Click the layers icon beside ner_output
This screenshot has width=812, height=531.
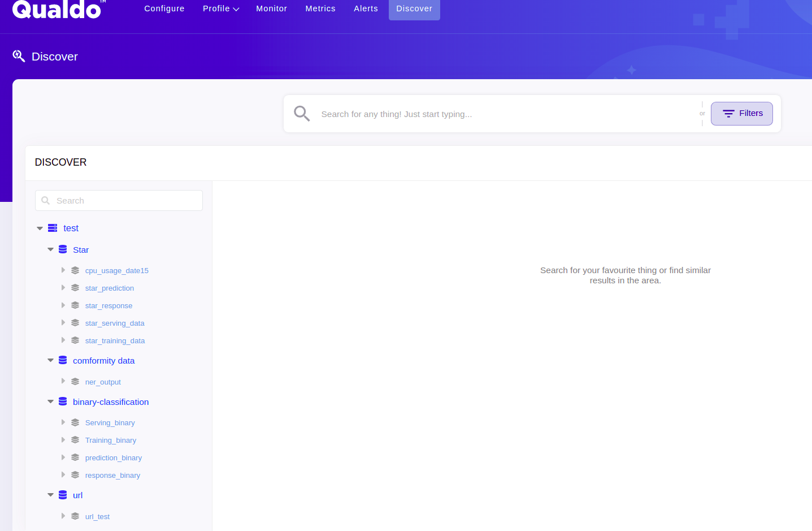(75, 382)
